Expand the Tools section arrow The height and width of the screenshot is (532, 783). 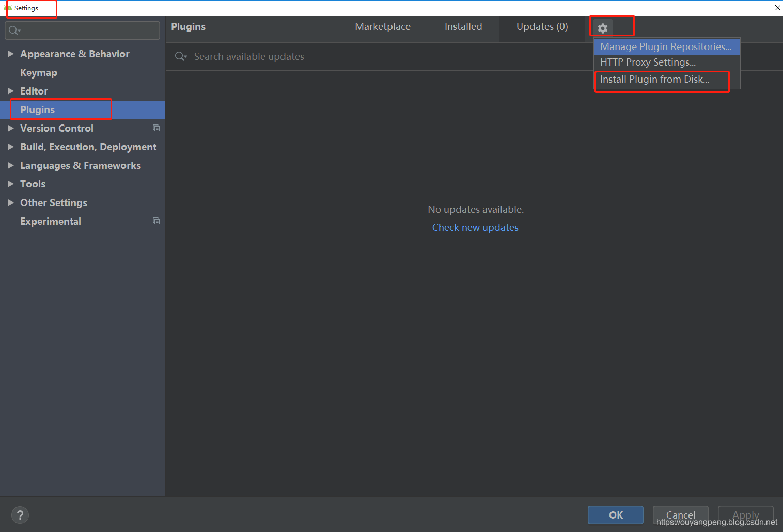click(10, 184)
